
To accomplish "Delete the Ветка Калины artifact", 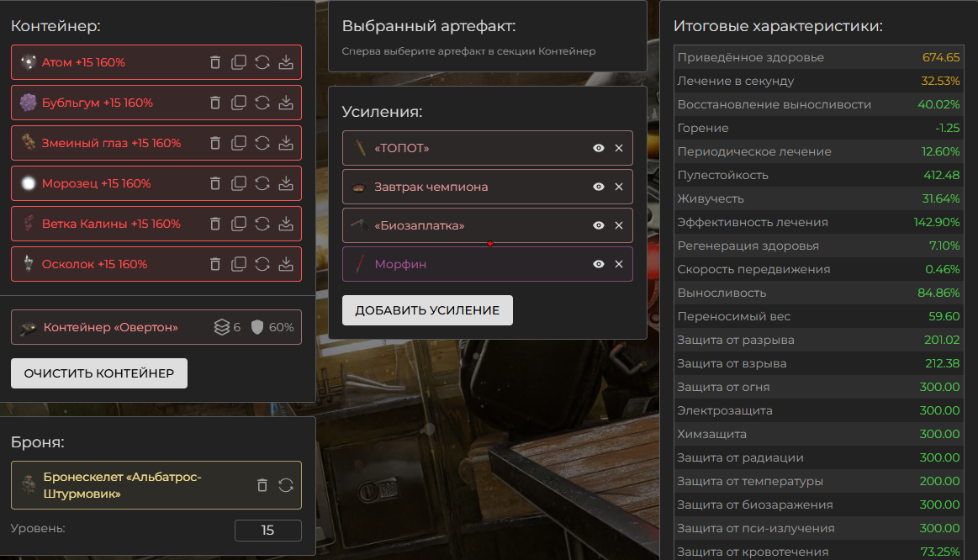I will (x=215, y=224).
